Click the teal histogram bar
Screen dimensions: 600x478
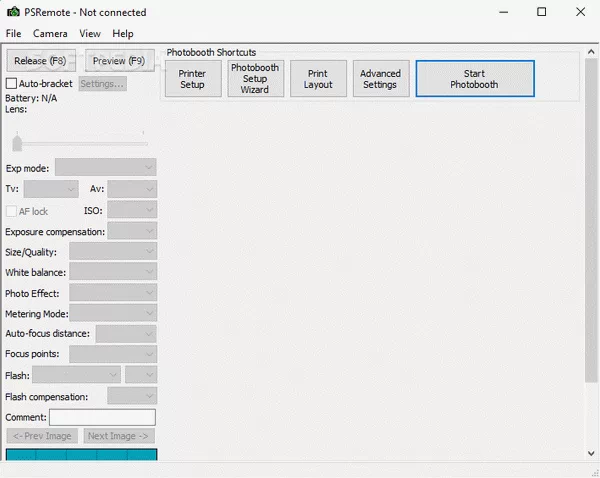82,454
